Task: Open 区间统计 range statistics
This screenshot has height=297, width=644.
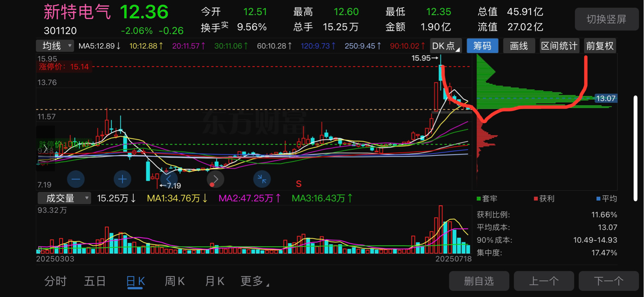Action: (559, 46)
